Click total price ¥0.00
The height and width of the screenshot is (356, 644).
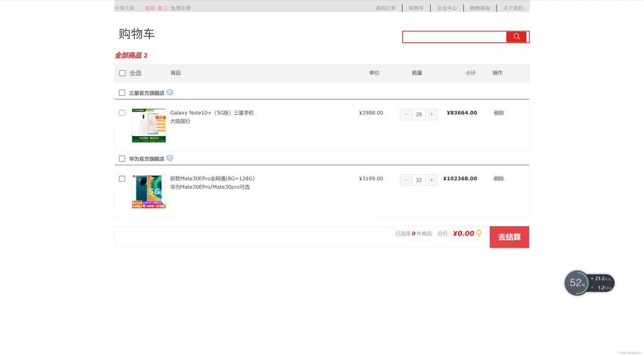pos(463,234)
